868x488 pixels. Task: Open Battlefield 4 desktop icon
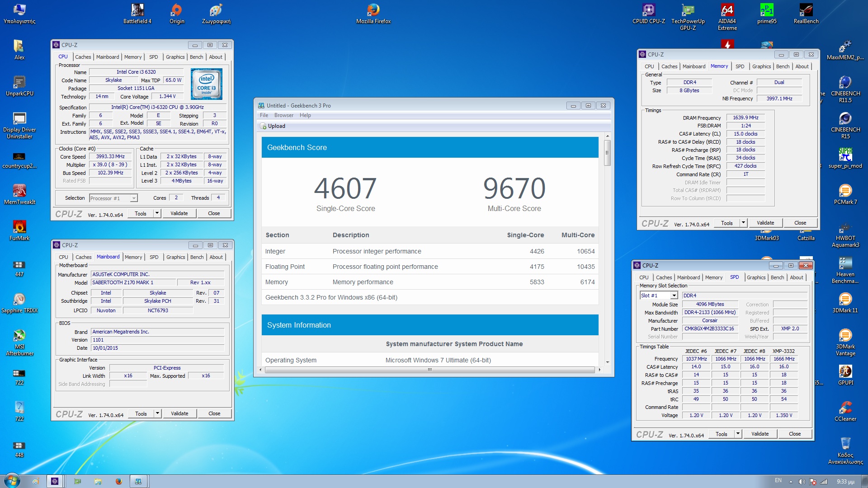(137, 14)
